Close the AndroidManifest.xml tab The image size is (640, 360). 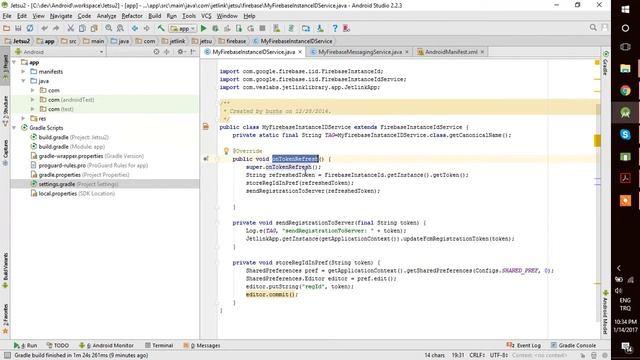coord(482,52)
